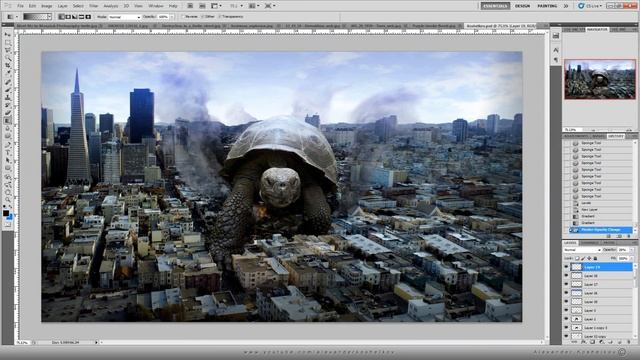The image size is (640, 360).
Task: Expand more workspaces chevron after PAINTING
Action: pos(566,6)
